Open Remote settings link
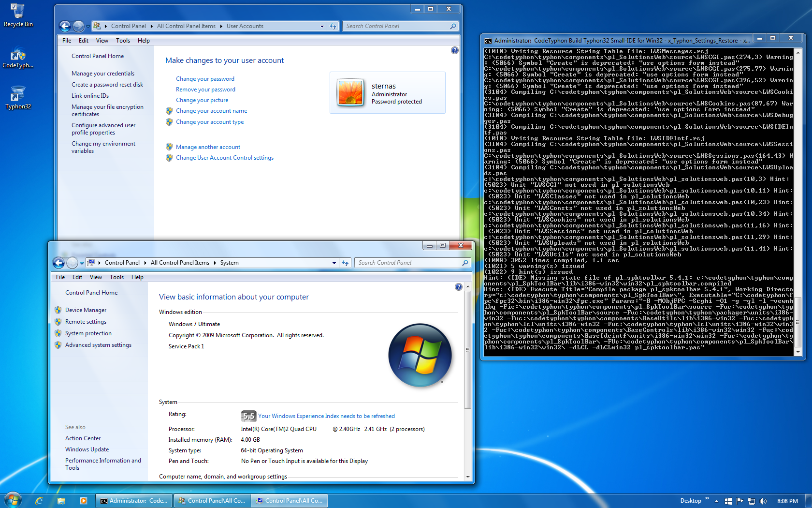 tap(86, 322)
